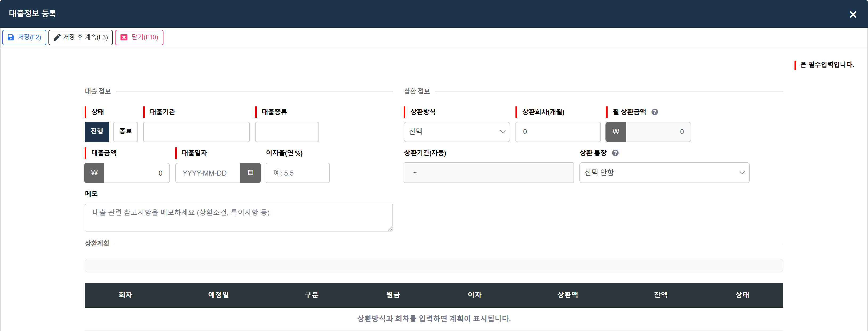Click the 상환계획 section heading
Viewport: 868px width, 331px height.
tap(97, 243)
